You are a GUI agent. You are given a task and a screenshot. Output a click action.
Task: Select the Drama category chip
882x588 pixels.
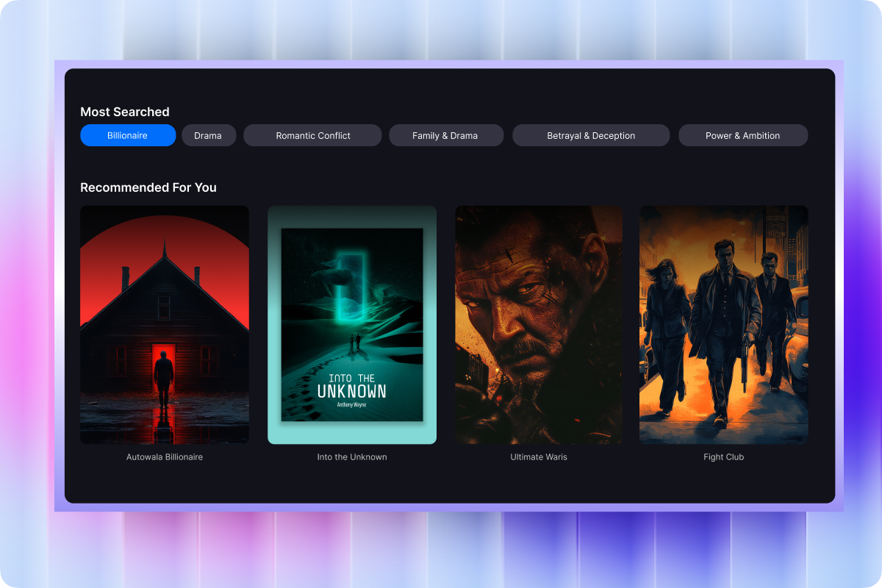click(208, 135)
